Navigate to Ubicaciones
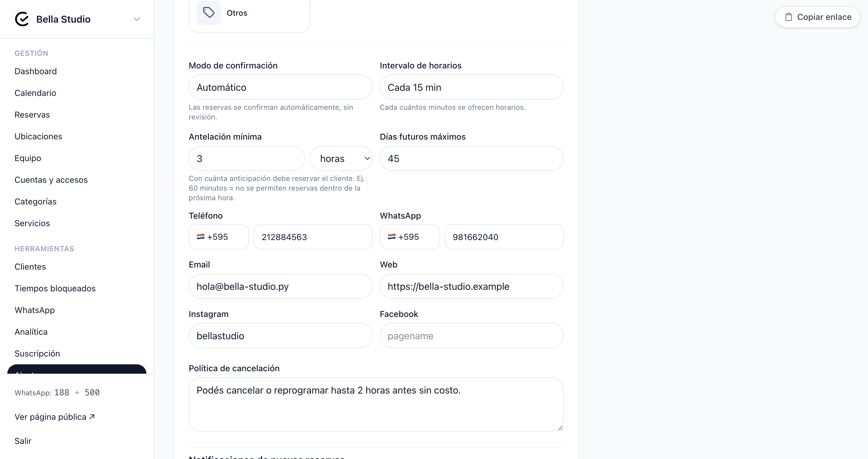The image size is (868, 459). [38, 136]
